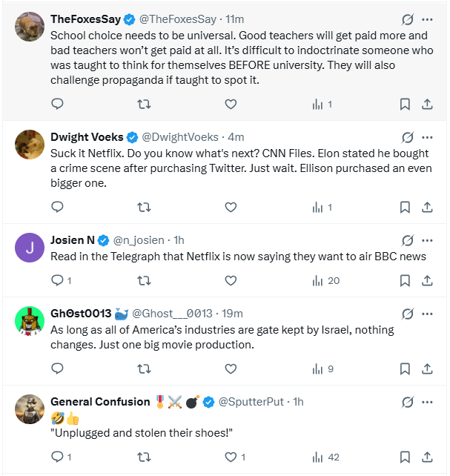450x476 pixels.
Task: Open Gh0st0013's green avatar picture
Action: [x=30, y=320]
